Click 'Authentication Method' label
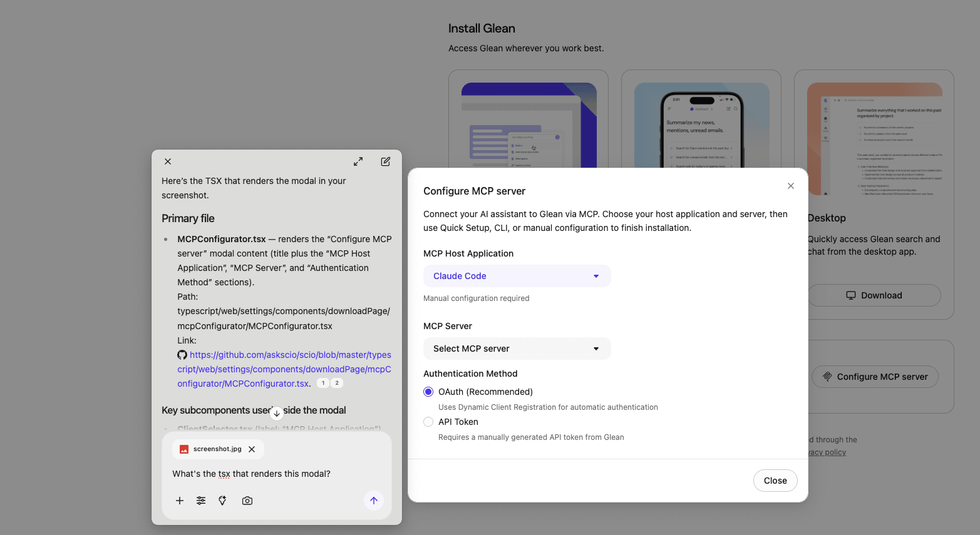Image resolution: width=980 pixels, height=535 pixels. click(x=470, y=374)
